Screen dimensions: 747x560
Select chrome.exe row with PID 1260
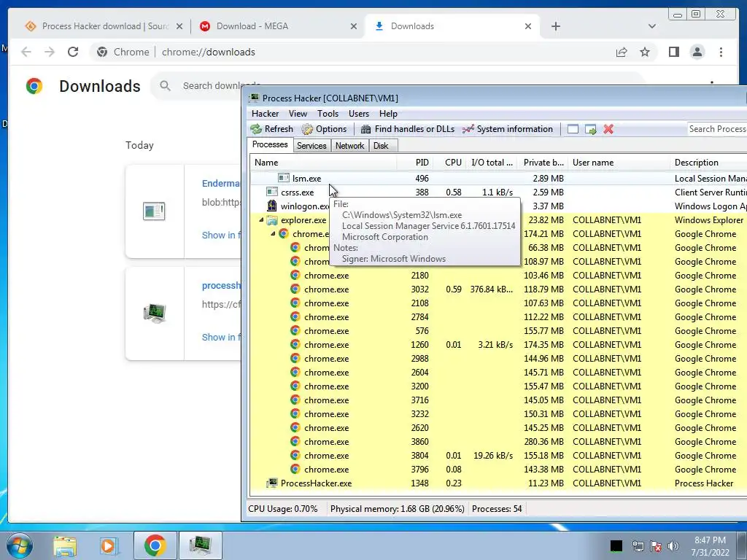[498, 345]
